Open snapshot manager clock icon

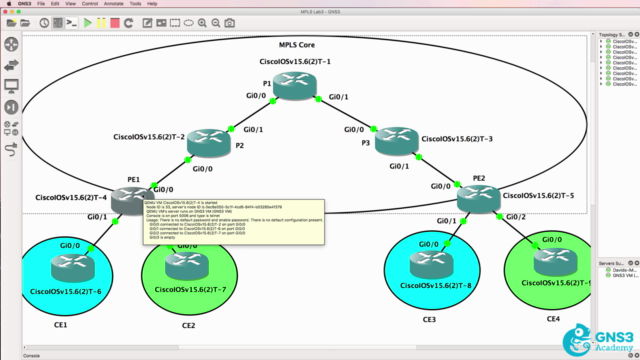tap(44, 23)
